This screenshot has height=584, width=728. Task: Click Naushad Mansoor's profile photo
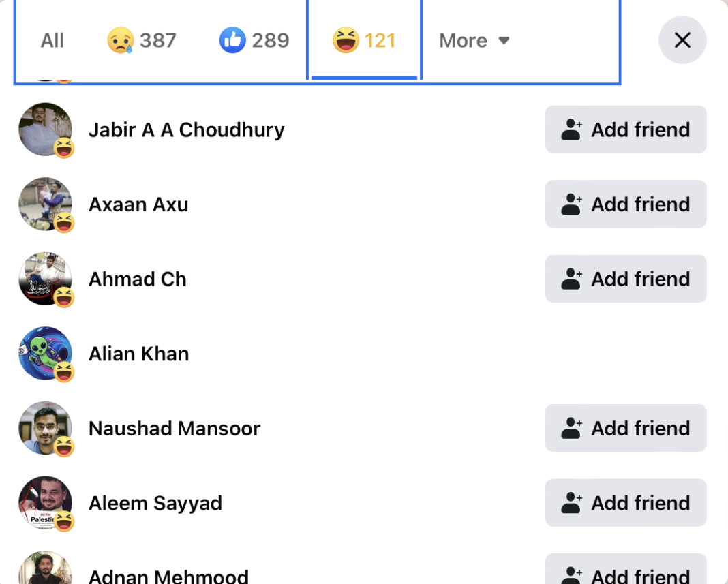(x=45, y=428)
